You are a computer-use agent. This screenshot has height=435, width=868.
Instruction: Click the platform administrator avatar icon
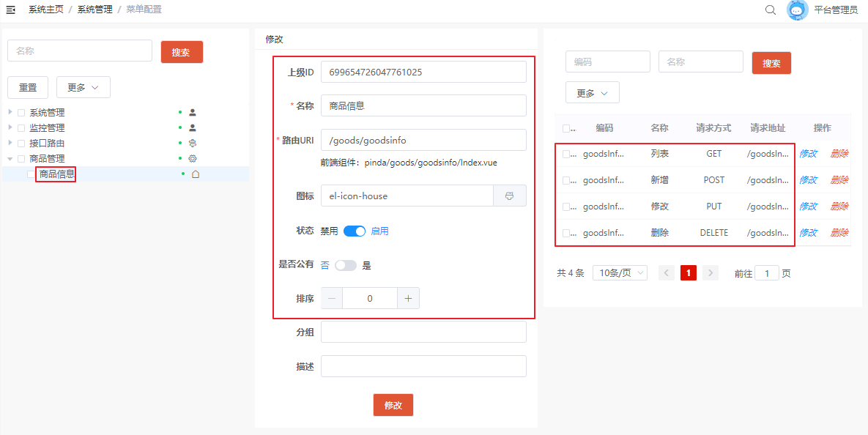pos(797,10)
